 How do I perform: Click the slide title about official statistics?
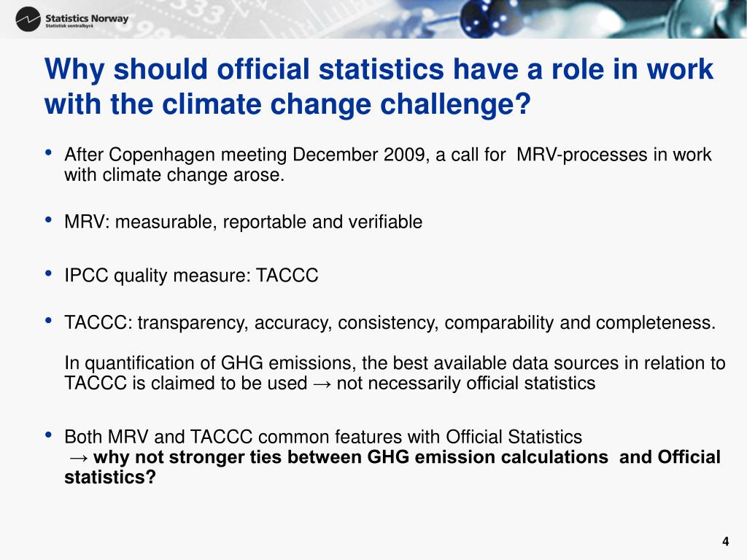(x=379, y=86)
